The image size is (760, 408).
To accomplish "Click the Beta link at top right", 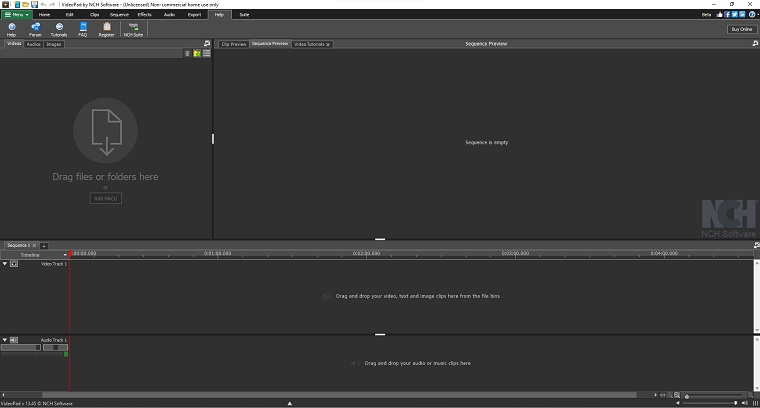I will click(706, 15).
